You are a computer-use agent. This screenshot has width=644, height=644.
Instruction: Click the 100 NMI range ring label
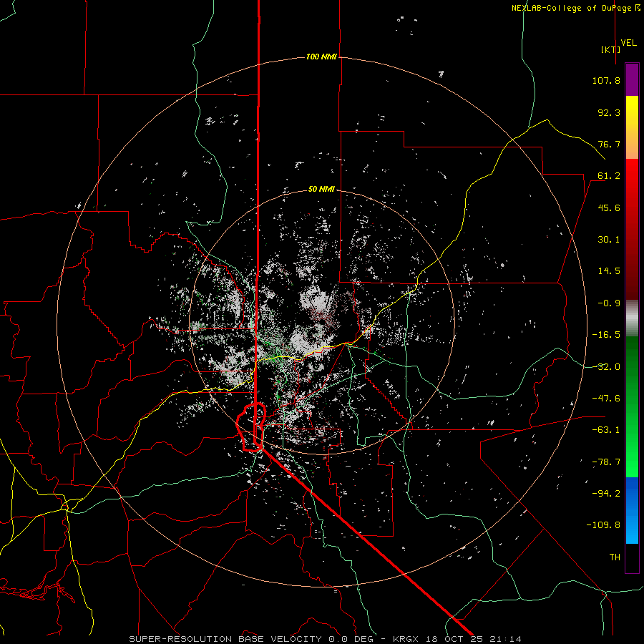321,57
